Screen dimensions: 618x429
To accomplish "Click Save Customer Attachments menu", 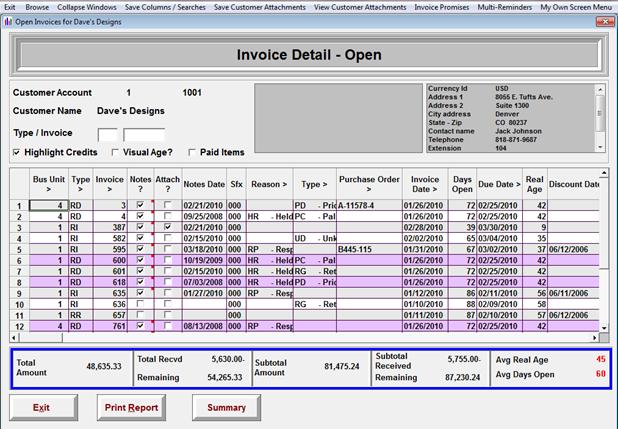I will (x=260, y=7).
